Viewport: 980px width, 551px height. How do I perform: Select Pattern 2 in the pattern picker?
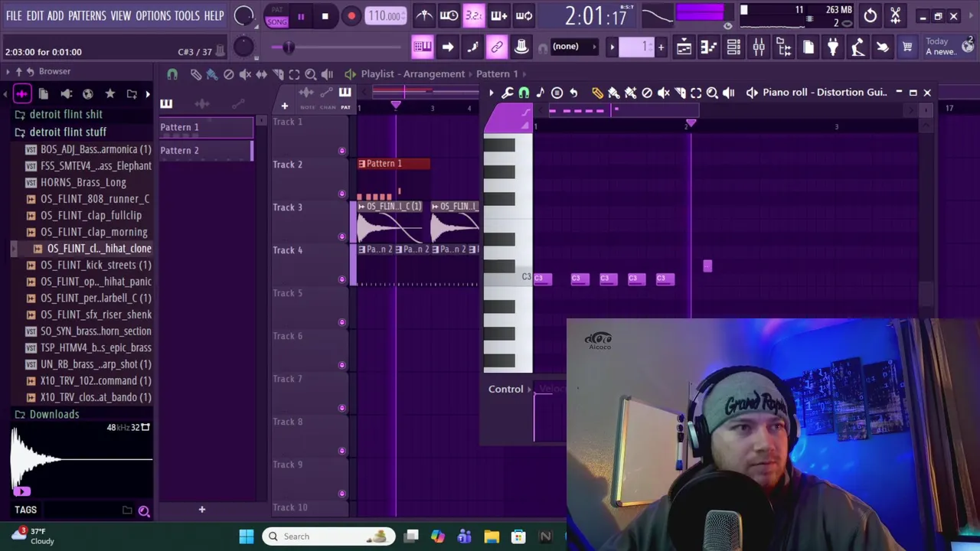pos(205,150)
